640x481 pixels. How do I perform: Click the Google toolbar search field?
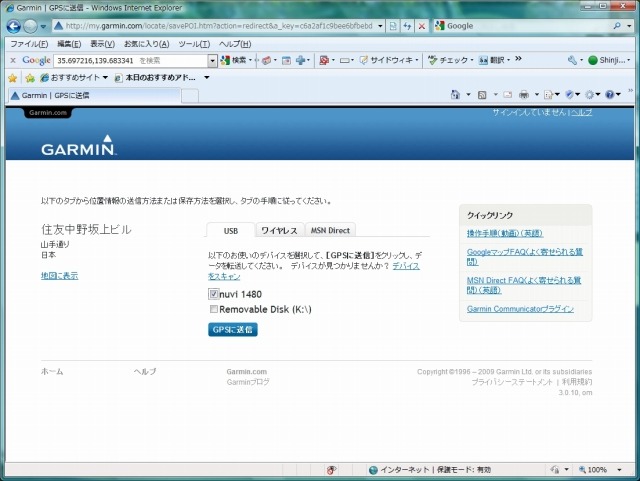click(131, 61)
